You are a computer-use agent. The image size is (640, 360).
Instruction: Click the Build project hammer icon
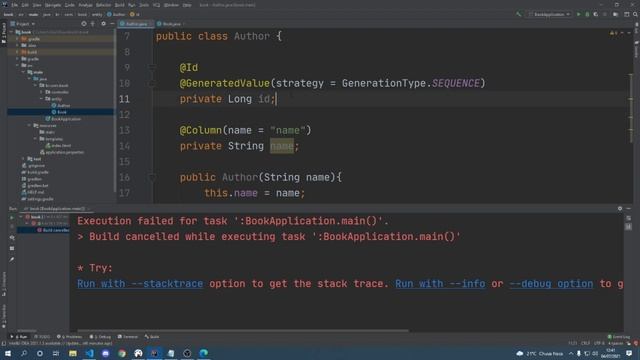click(x=518, y=14)
